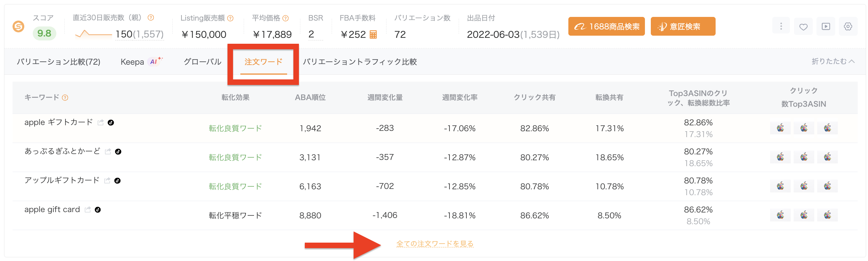The height and width of the screenshot is (261, 868).
Task: Open third Top3 ASIN thumbnail in apple ギフトカード row
Action: [828, 128]
